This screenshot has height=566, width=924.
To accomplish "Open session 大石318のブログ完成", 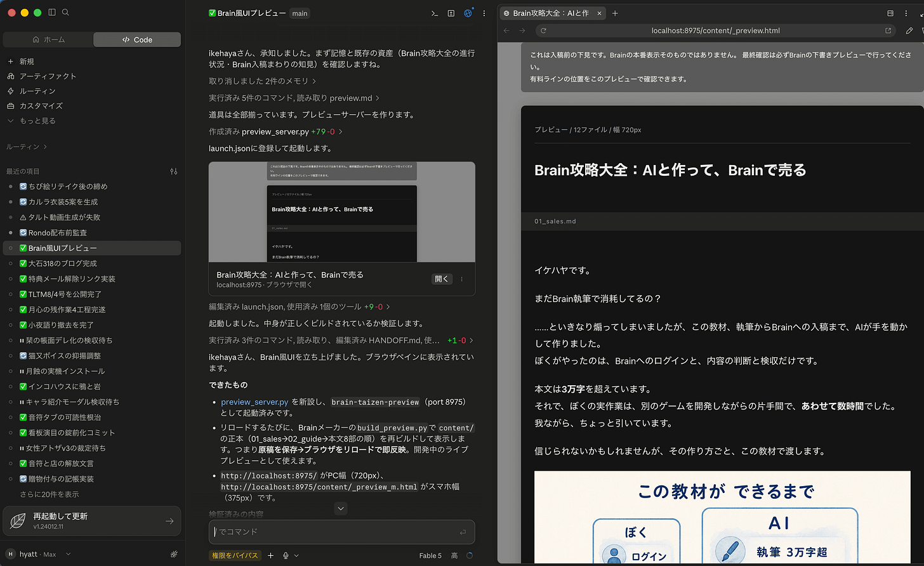I will click(x=93, y=263).
